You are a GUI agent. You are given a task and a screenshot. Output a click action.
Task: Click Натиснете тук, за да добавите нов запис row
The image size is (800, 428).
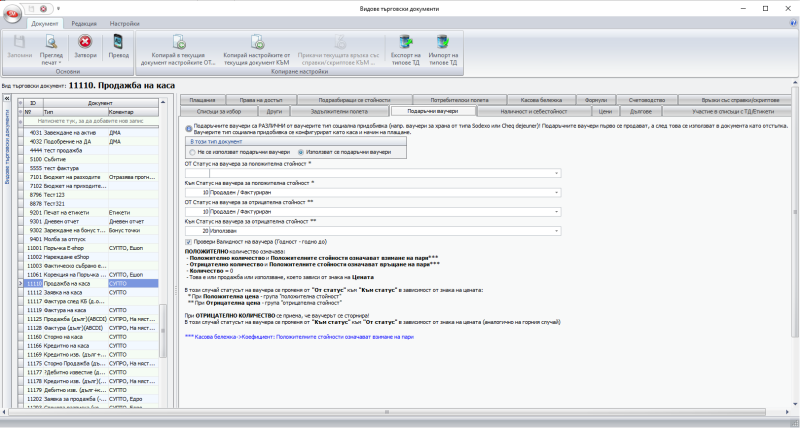coord(91,121)
